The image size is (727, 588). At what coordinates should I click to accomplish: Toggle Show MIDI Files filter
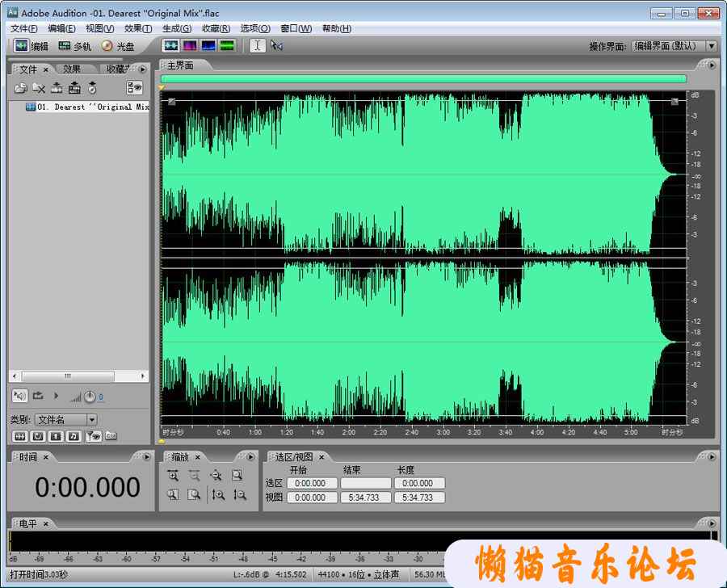click(74, 436)
